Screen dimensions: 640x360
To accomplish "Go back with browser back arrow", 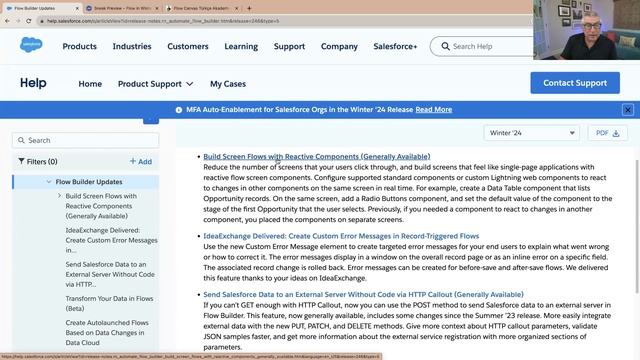I will tap(7, 21).
